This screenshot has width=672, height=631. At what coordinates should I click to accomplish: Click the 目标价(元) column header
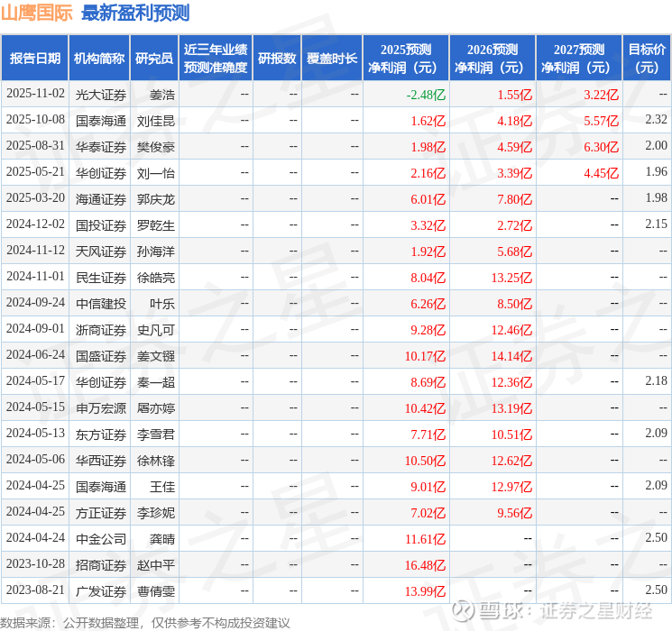tap(647, 59)
